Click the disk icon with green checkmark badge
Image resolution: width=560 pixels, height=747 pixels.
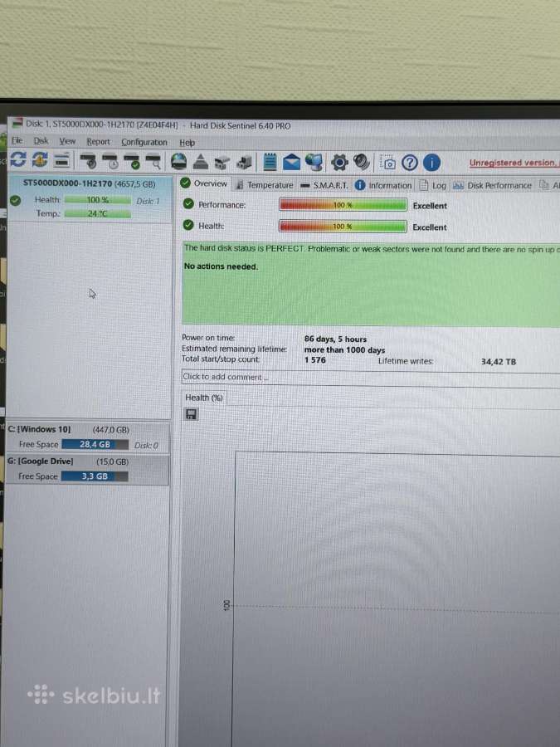pos(132,161)
